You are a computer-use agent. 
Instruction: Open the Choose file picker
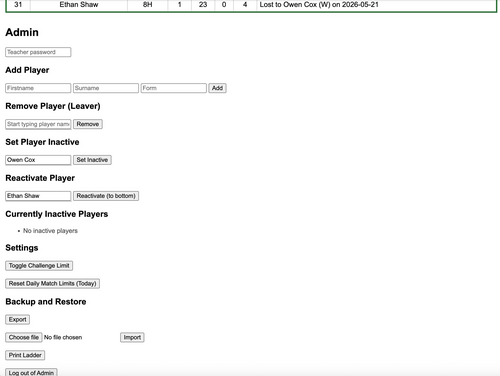coord(24,337)
